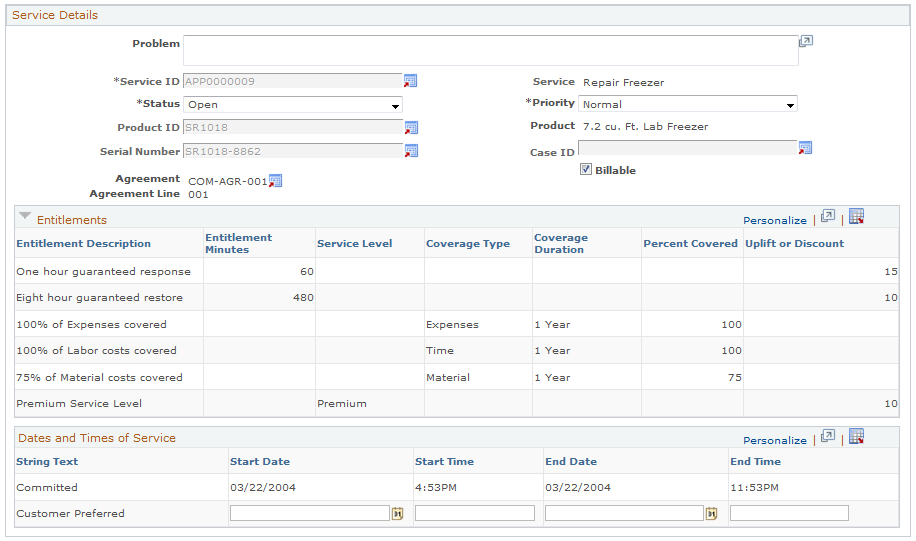This screenshot has height=541, width=916.
Task: Click Customer Preferred End Date field
Action: (x=624, y=513)
